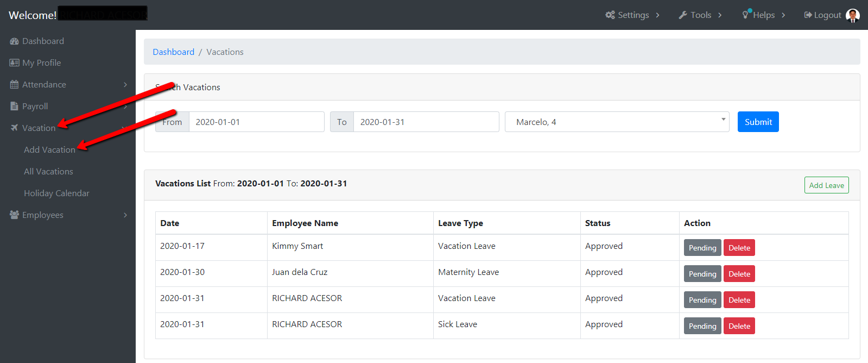Open Tools menu in top bar
The width and height of the screenshot is (868, 363).
pos(700,15)
